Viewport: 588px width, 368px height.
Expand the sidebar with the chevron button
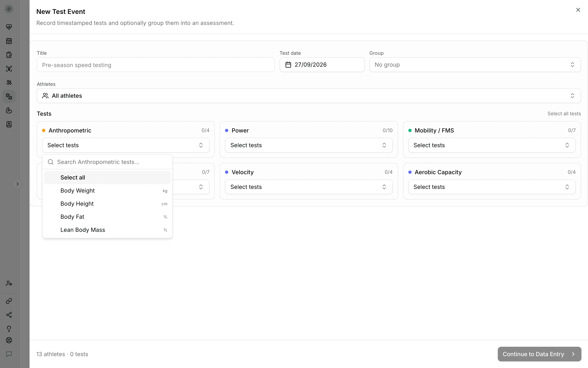18,184
